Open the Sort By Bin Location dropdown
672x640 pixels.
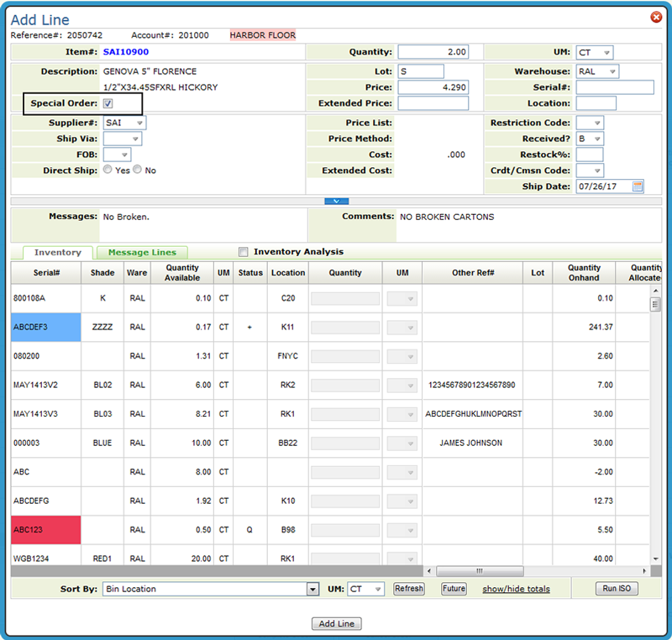tap(312, 590)
